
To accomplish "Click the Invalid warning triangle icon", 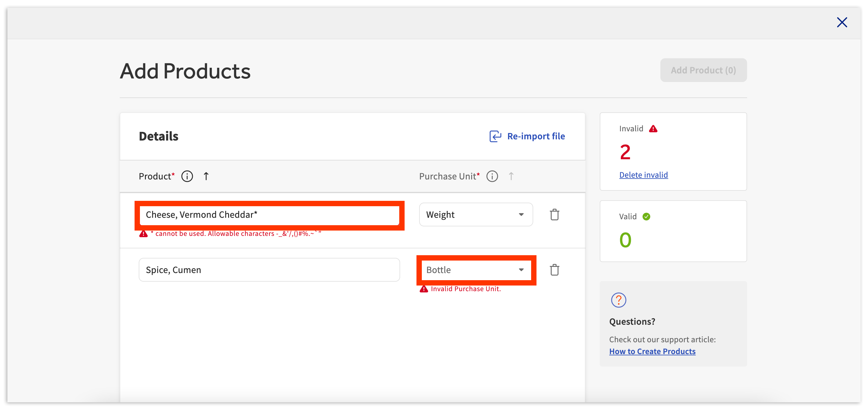I will coord(653,128).
